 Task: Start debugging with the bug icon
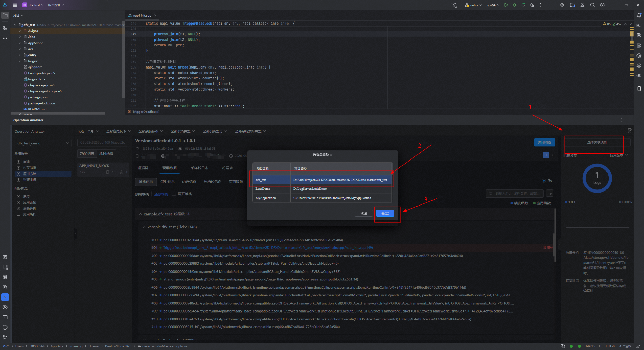coord(515,5)
